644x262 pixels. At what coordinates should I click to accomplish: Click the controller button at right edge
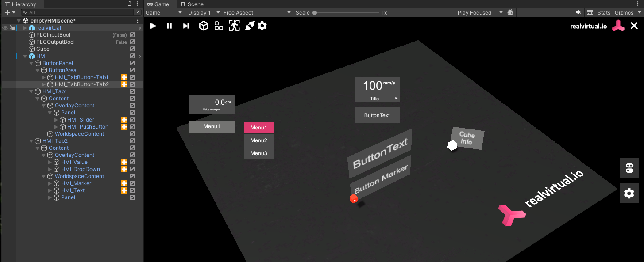tap(629, 168)
